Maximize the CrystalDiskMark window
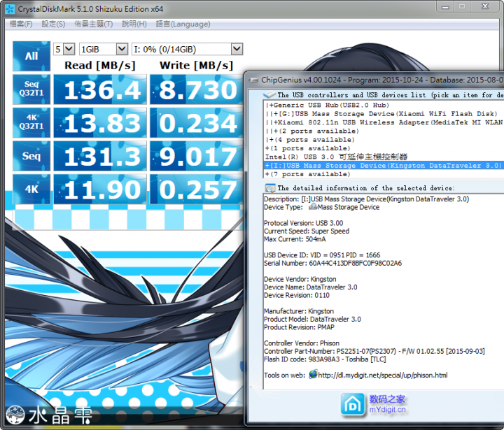 click(462, 7)
